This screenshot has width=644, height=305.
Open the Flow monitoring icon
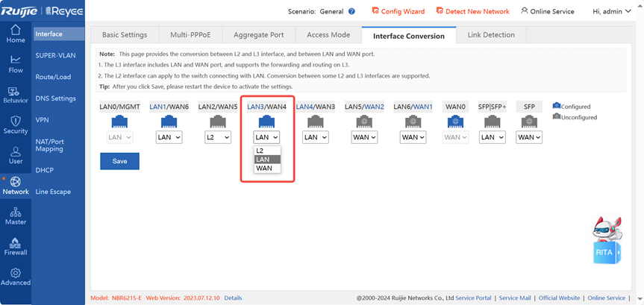point(16,63)
